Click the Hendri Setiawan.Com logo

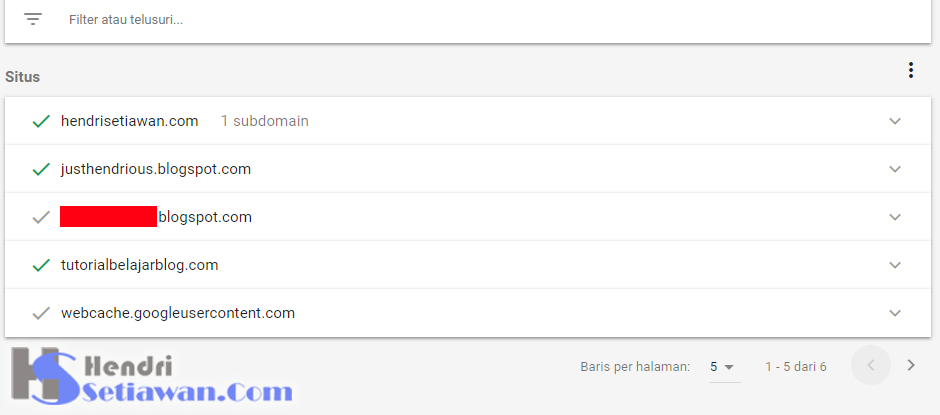(150, 377)
